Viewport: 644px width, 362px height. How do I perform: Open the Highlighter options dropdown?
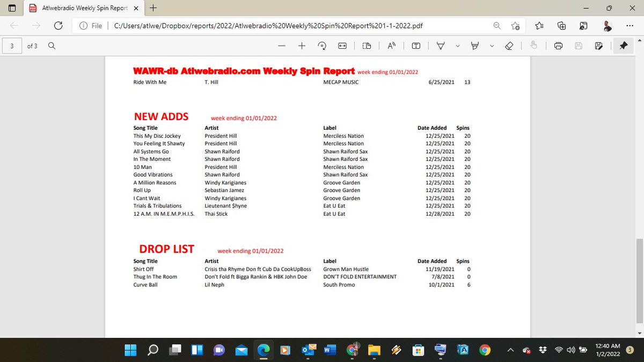[x=492, y=46]
